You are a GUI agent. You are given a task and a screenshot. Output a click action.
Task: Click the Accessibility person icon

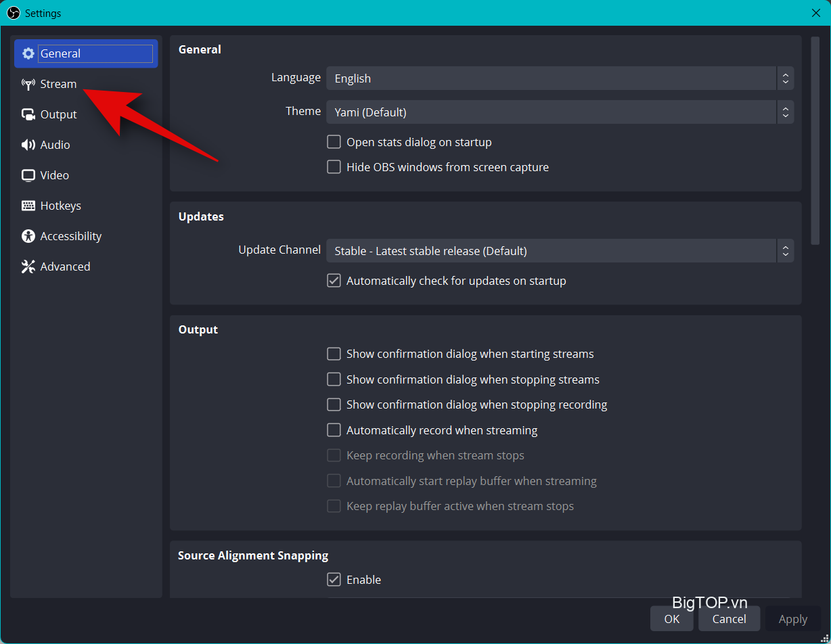tap(28, 236)
